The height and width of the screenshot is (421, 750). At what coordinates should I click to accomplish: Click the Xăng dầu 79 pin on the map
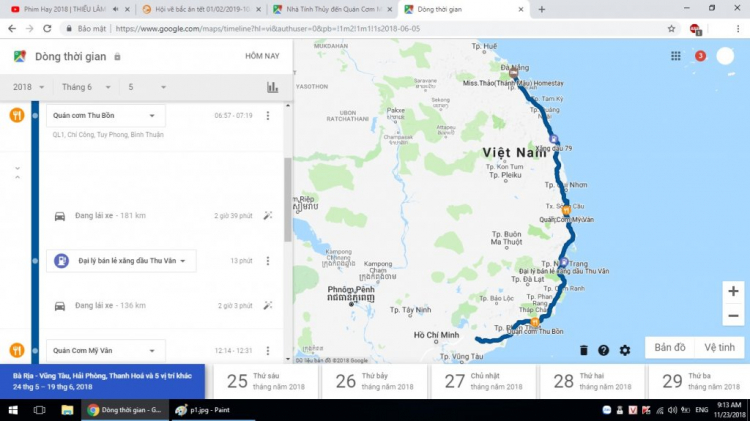point(553,139)
